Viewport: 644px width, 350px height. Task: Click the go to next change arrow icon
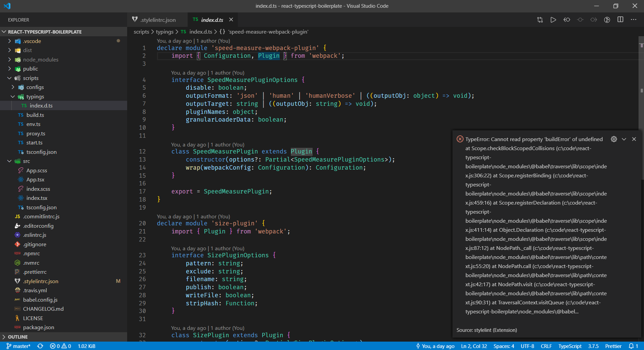point(593,20)
